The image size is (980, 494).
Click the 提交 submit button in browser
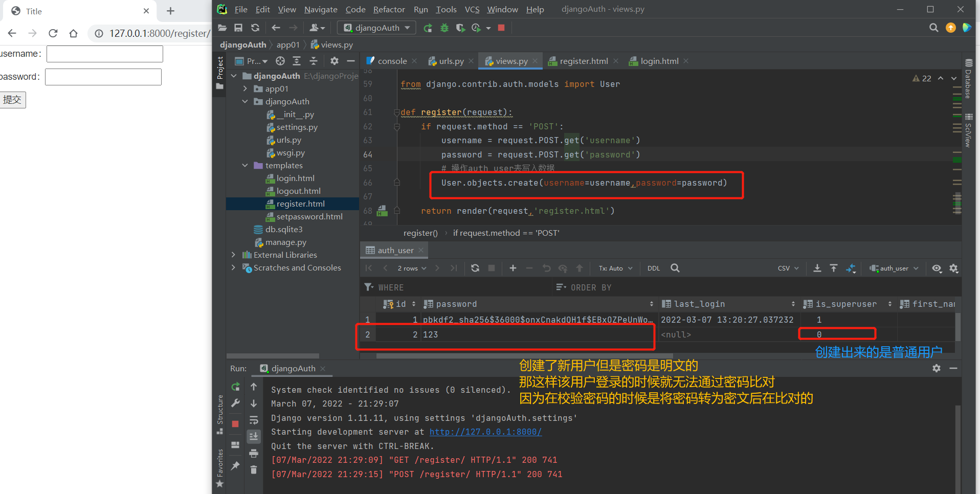tap(13, 100)
